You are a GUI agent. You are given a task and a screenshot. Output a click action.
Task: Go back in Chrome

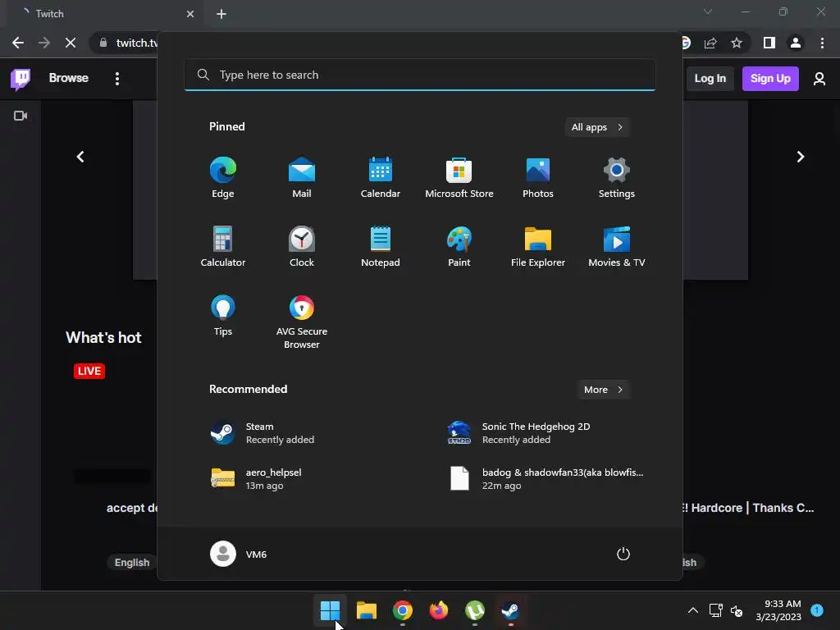18,43
